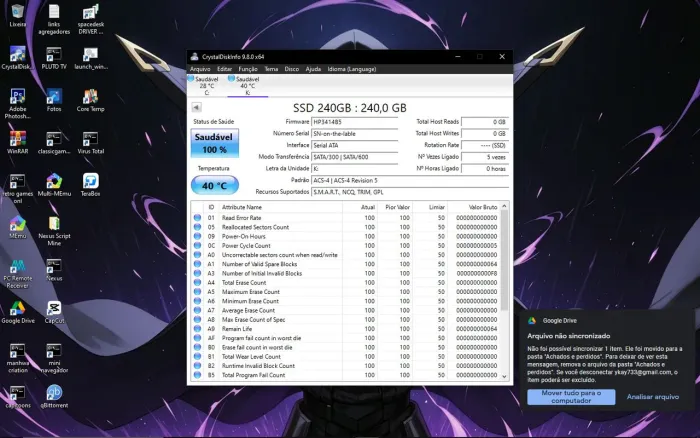The image size is (700, 438).
Task: Click the Nº Vezes Ligado value field
Action: [484, 157]
